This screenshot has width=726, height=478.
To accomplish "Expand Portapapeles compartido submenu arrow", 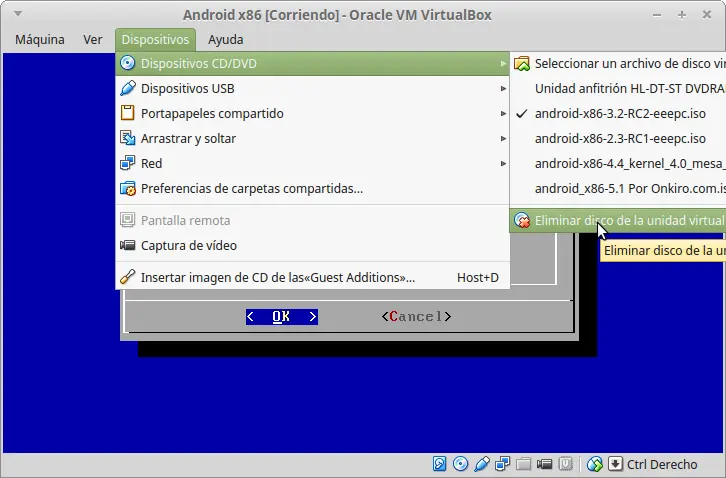I will pyautogui.click(x=503, y=113).
